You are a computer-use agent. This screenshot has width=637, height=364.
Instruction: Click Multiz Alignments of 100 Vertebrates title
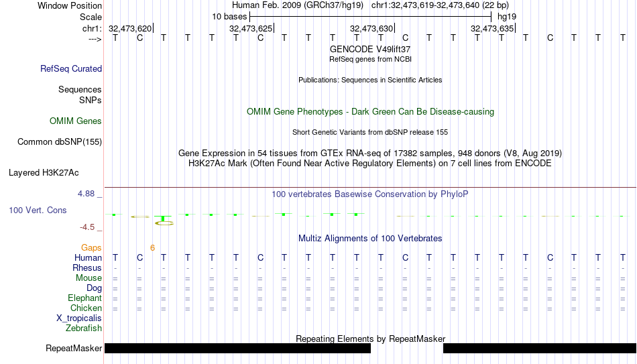click(370, 239)
